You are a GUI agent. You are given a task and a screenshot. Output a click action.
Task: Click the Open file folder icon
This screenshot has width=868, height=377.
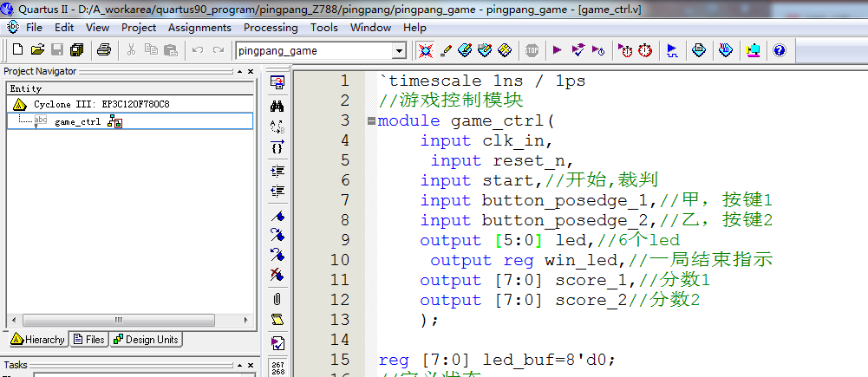[x=37, y=50]
